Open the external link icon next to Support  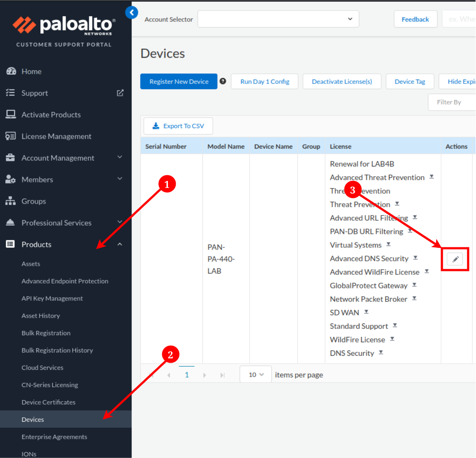pyautogui.click(x=120, y=93)
